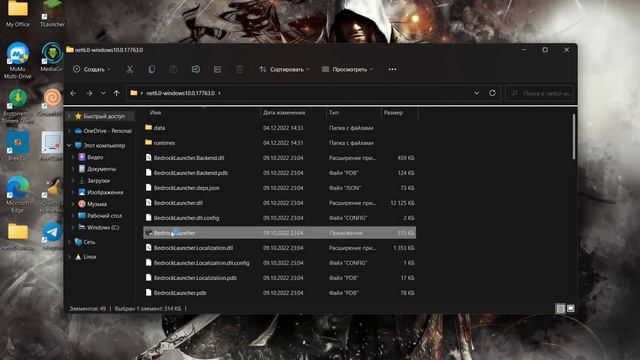Open the MediaGet desktop shortcut
This screenshot has height=360, width=640.
click(x=52, y=57)
